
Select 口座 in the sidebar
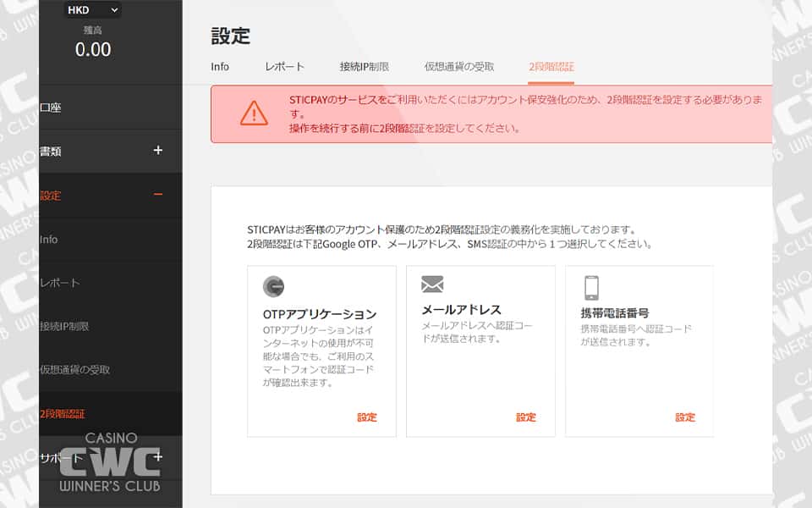pos(50,108)
